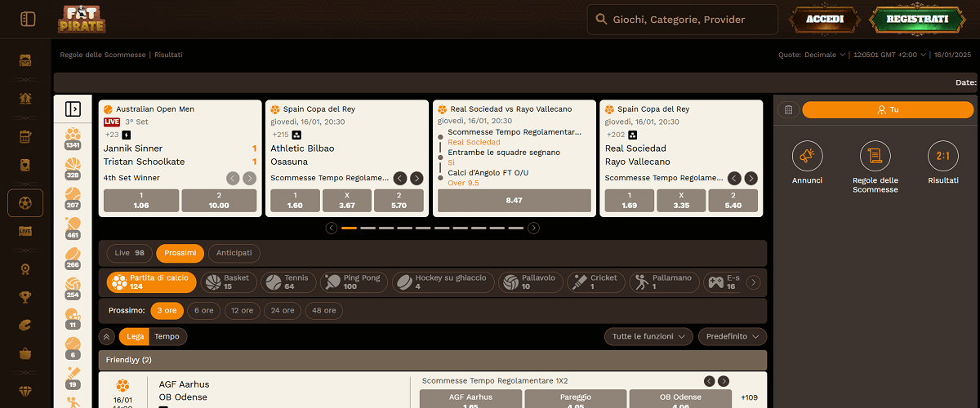This screenshot has height=408, width=980.
Task: Open the playing cards sidebar icon
Action: pos(25,164)
